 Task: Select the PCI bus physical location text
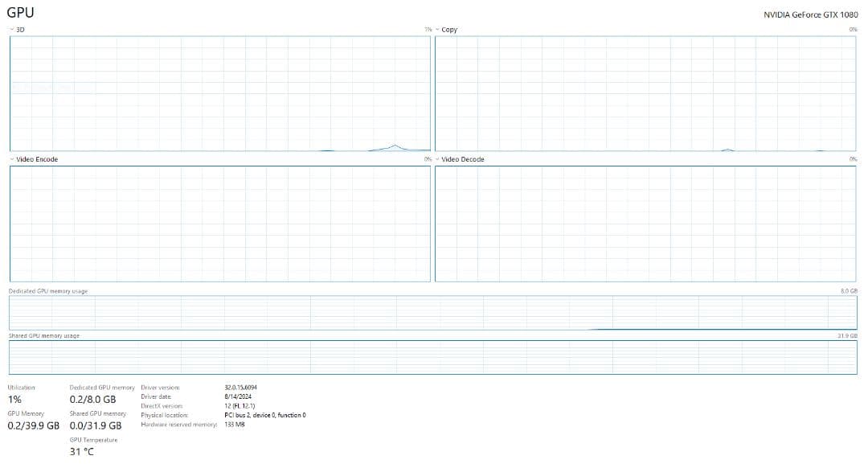pyautogui.click(x=265, y=415)
